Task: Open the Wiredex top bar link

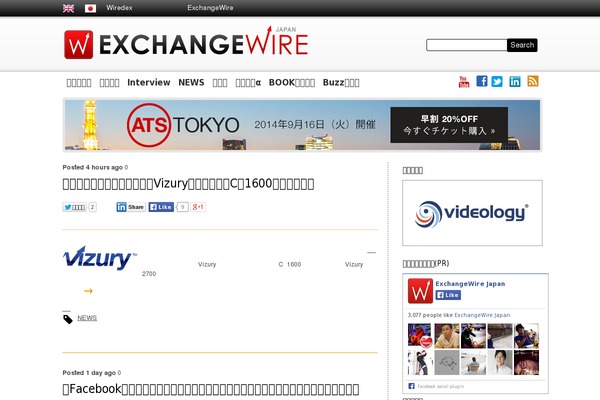Action: coord(119,8)
